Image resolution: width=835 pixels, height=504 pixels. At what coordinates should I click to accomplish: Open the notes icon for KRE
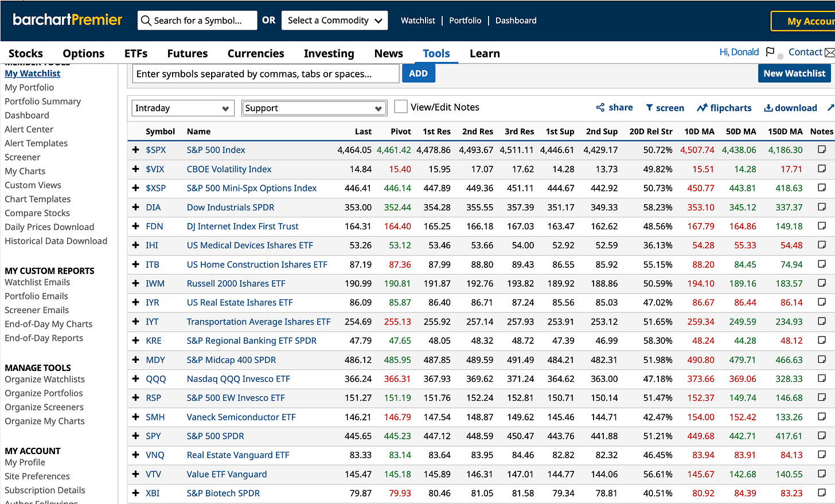[x=822, y=340]
